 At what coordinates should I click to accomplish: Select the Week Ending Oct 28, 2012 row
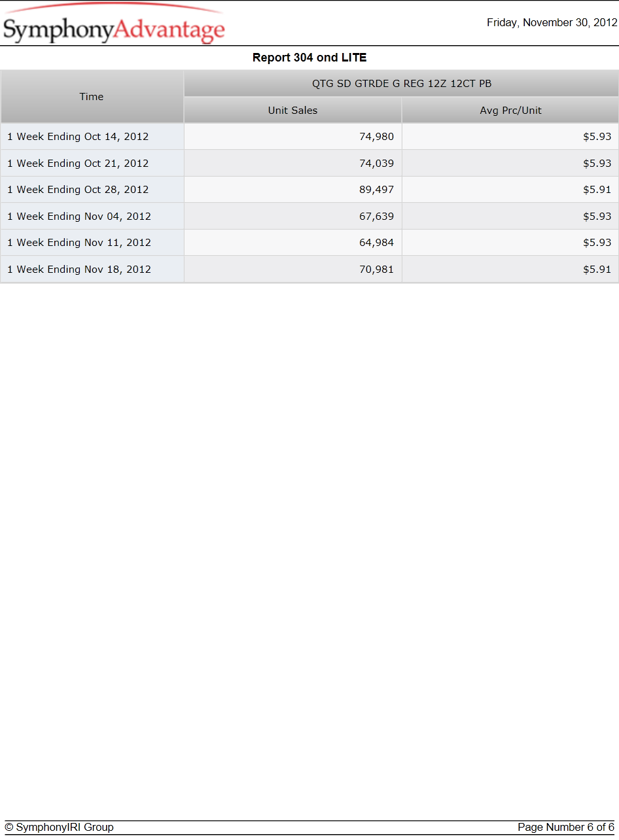tap(309, 190)
